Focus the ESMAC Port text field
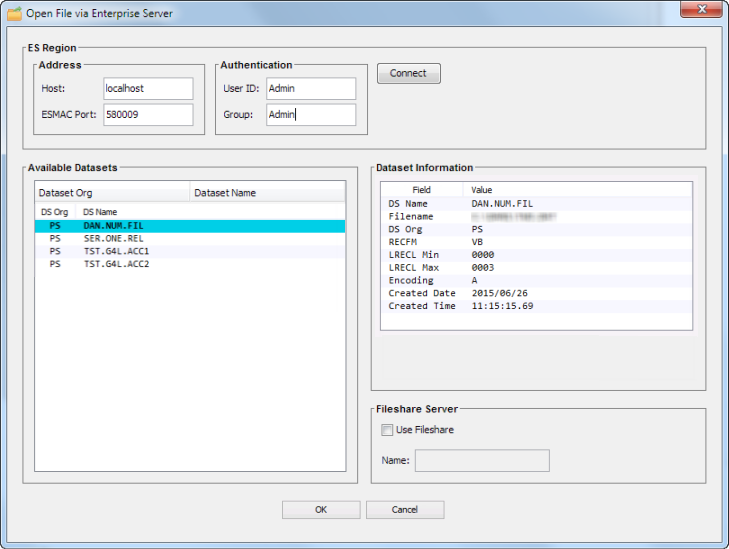729x549 pixels. 147,115
